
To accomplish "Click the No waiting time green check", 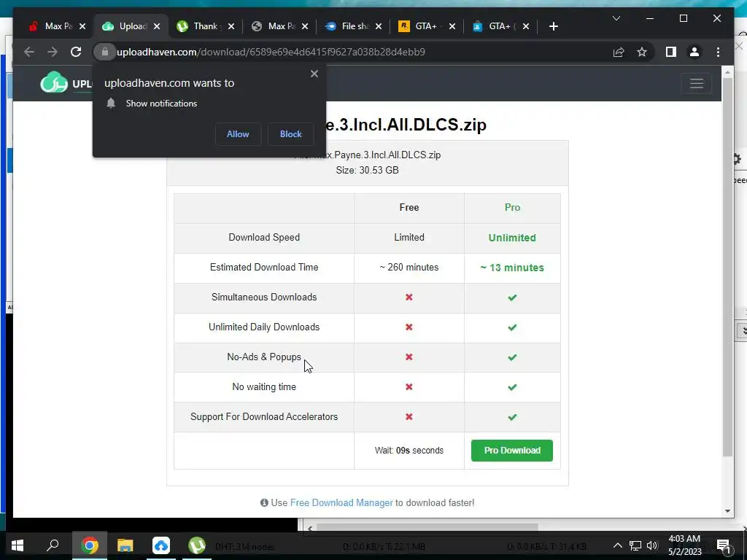I will point(512,387).
